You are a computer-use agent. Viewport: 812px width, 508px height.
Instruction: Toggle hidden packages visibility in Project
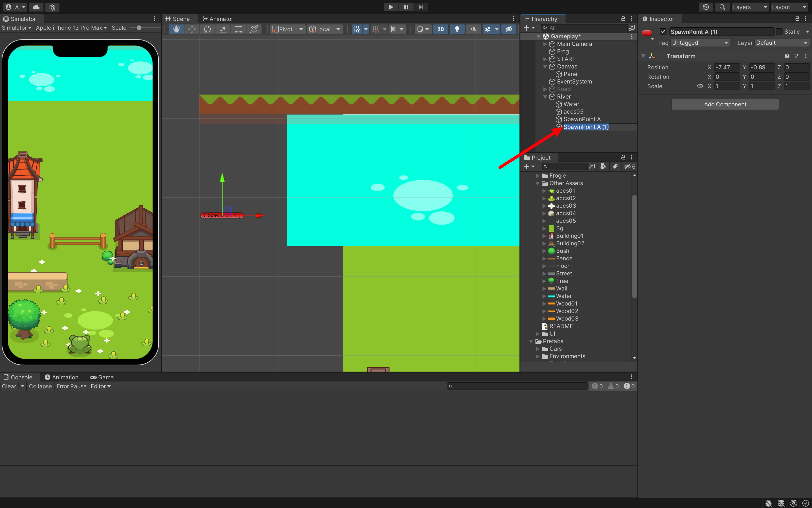(630, 167)
